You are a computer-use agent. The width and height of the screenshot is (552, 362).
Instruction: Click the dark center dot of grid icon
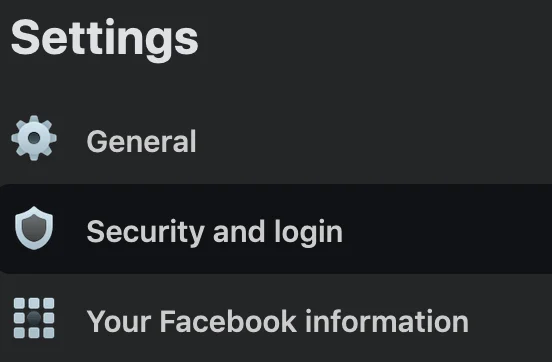[x=34, y=318]
